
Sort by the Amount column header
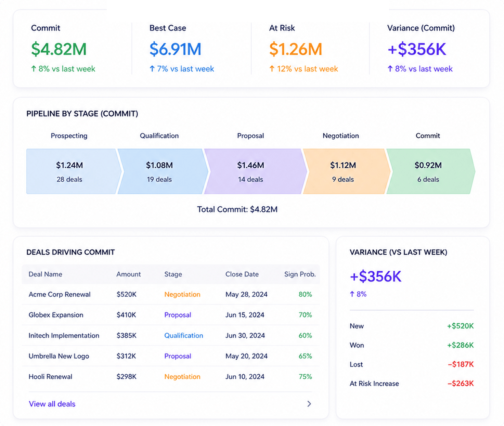click(129, 274)
